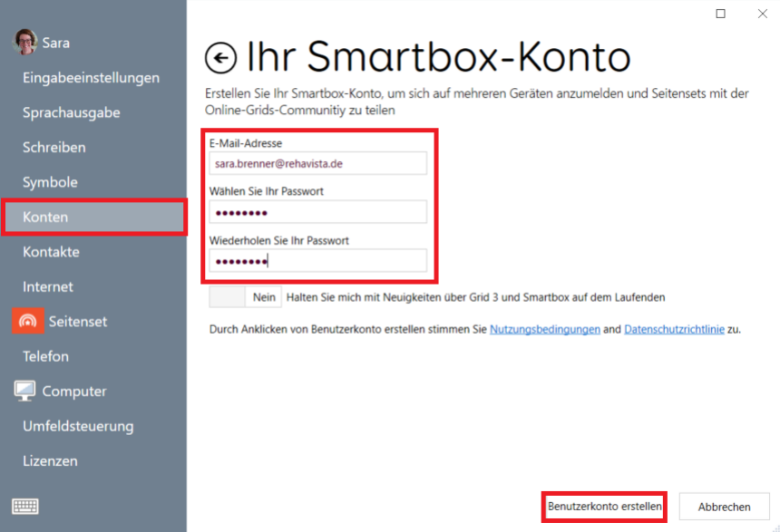Click the back arrow icon

click(x=220, y=58)
